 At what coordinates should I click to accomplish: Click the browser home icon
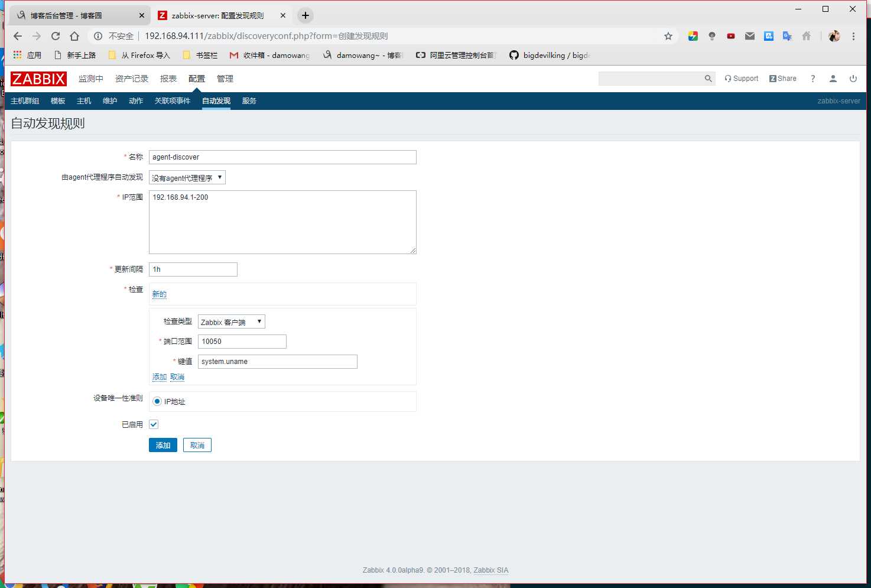pyautogui.click(x=74, y=36)
